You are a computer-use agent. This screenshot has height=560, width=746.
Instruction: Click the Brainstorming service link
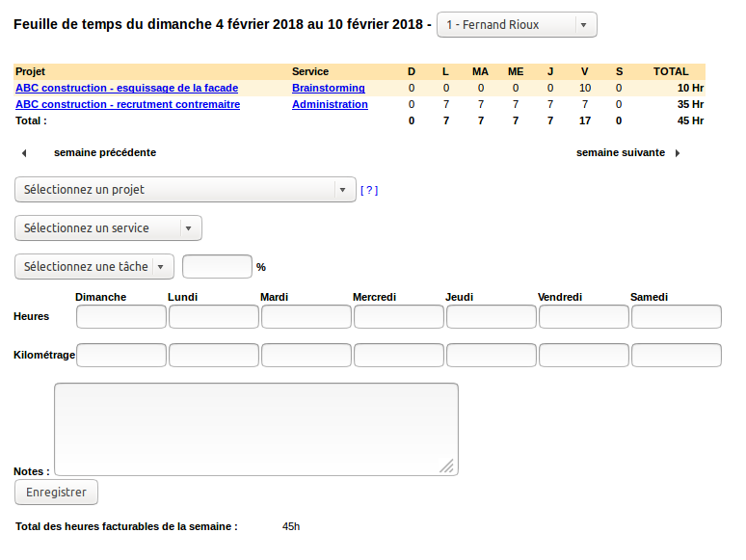tap(328, 88)
